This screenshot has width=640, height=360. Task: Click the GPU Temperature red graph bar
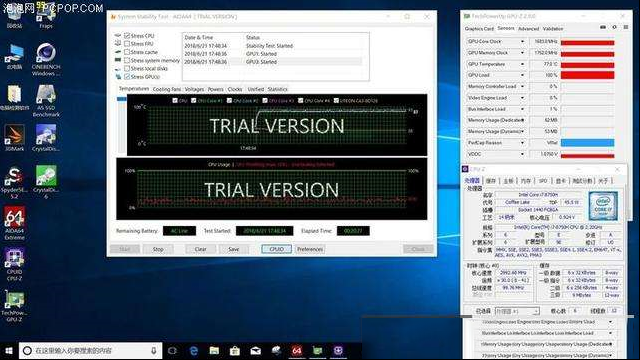[x=587, y=65]
